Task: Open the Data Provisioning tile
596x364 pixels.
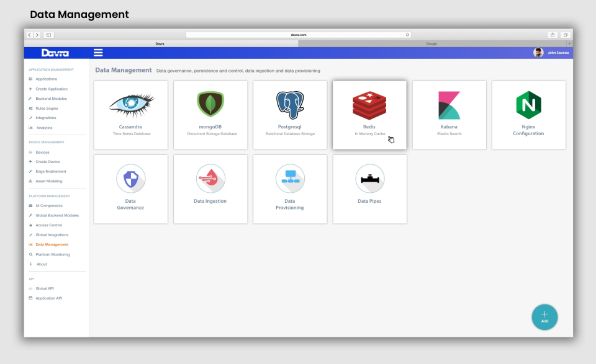Action: (290, 189)
